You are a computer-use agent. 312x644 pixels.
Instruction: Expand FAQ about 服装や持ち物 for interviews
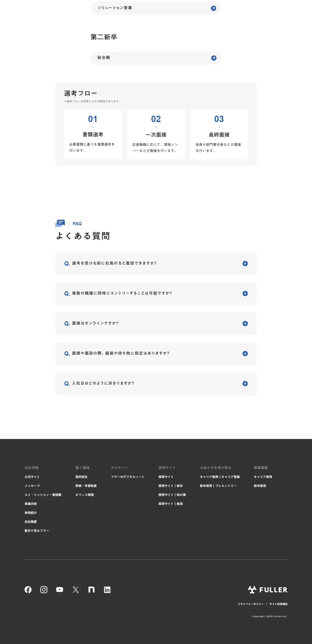pos(245,353)
